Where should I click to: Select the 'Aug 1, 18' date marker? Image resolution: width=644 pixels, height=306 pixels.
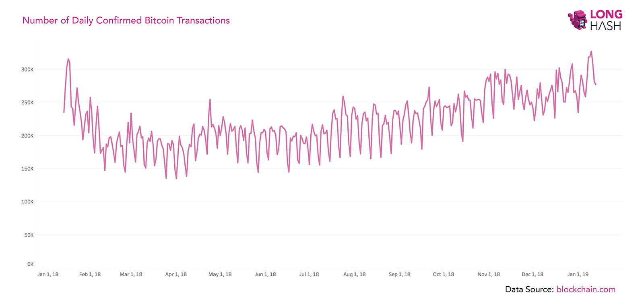tap(354, 275)
